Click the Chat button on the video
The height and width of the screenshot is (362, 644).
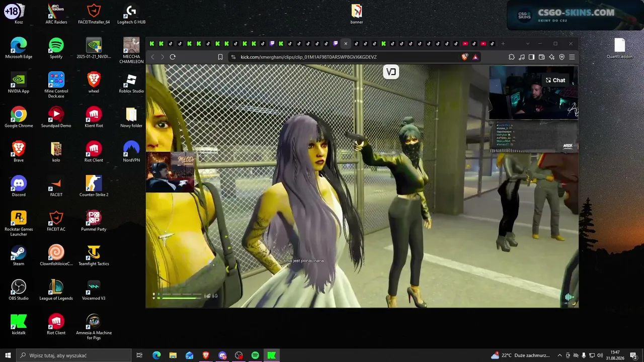pyautogui.click(x=555, y=80)
